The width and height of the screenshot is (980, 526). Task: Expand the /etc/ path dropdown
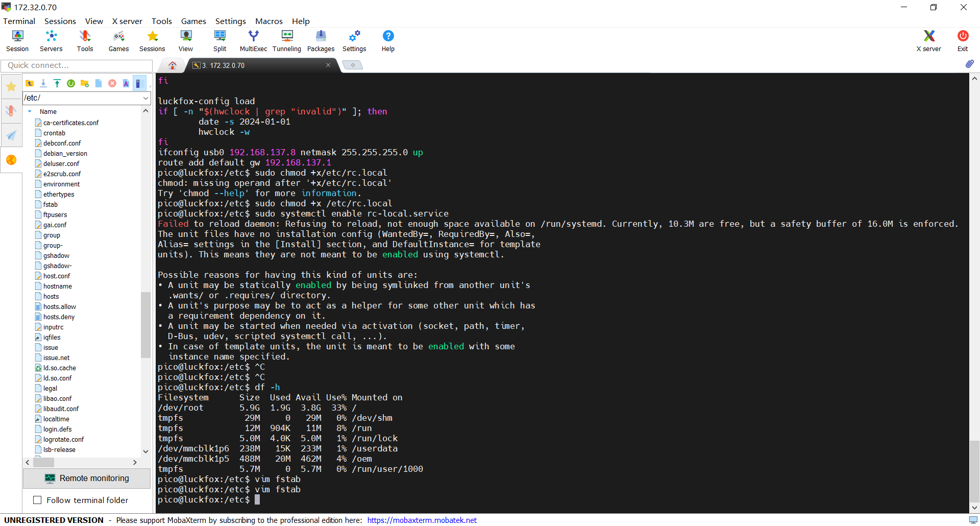coord(145,98)
